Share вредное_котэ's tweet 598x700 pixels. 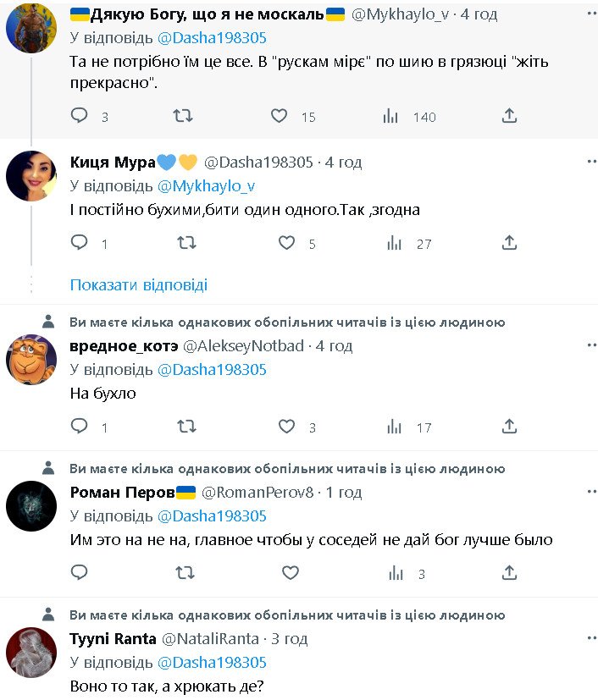pos(509,427)
